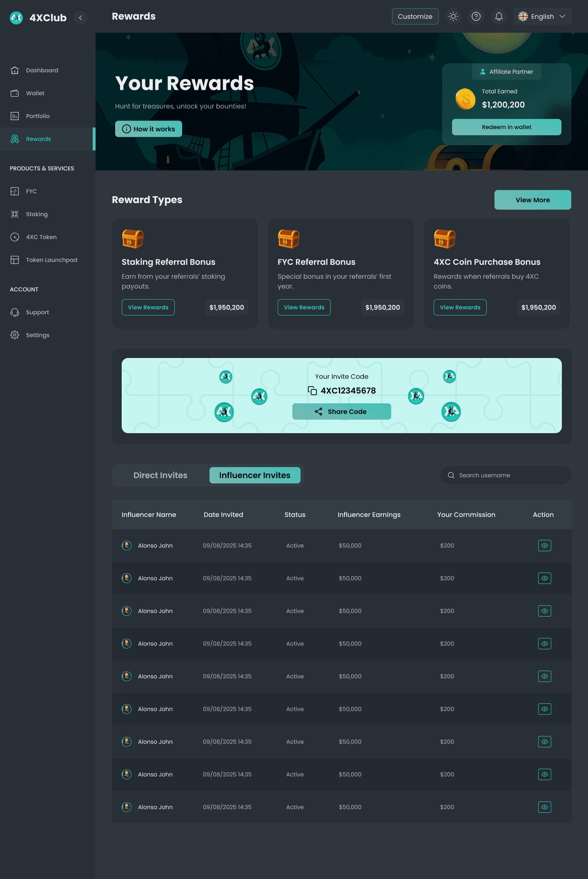Click the eye icon in the first table row
This screenshot has width=588, height=879.
coord(545,546)
